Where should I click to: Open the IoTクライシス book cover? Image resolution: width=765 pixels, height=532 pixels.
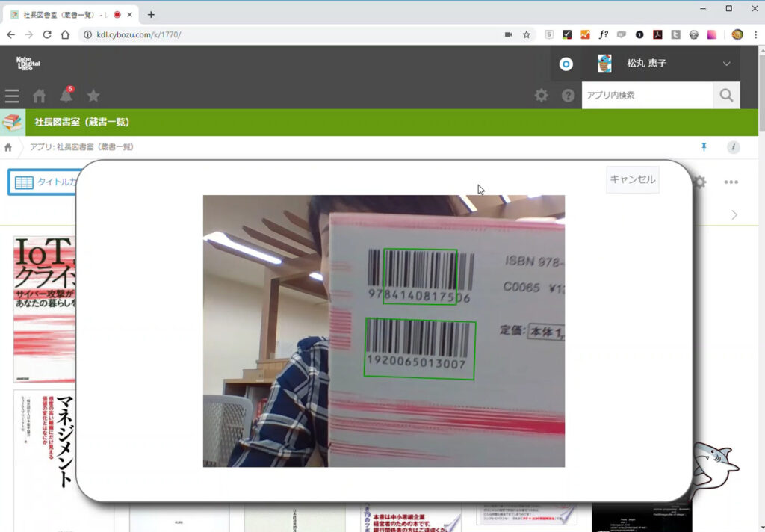(44, 309)
